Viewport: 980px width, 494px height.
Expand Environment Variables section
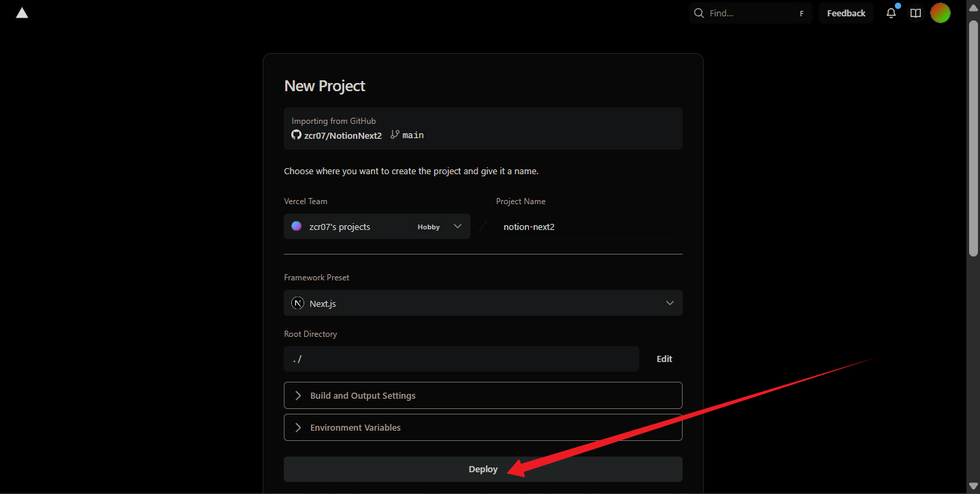click(x=483, y=427)
